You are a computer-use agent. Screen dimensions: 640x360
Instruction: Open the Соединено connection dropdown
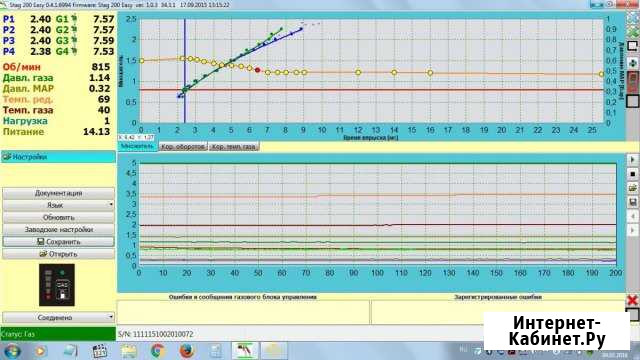pos(58,317)
